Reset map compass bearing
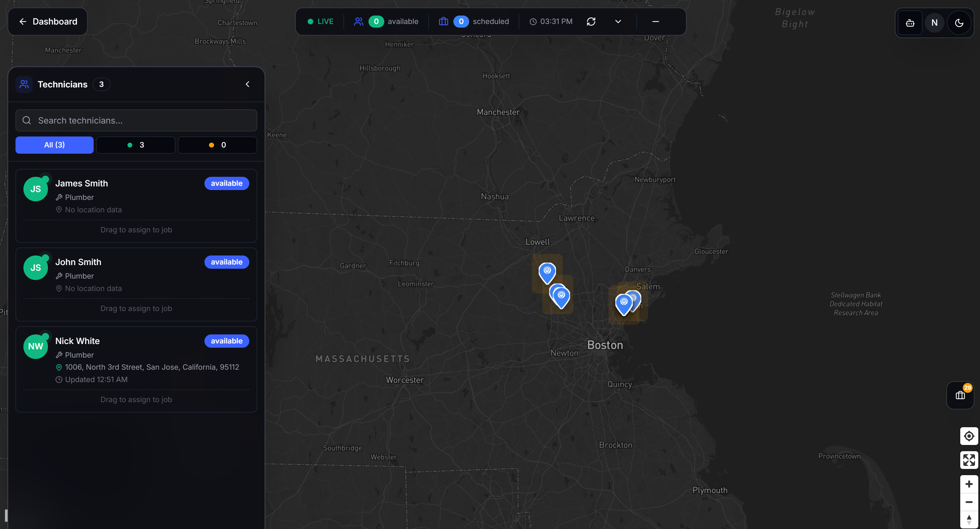980x529 pixels. point(969,519)
